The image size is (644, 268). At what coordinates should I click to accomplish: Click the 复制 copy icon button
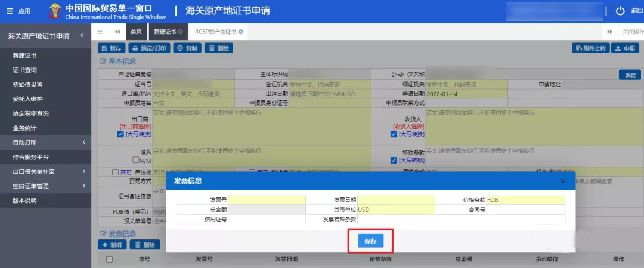[x=187, y=48]
